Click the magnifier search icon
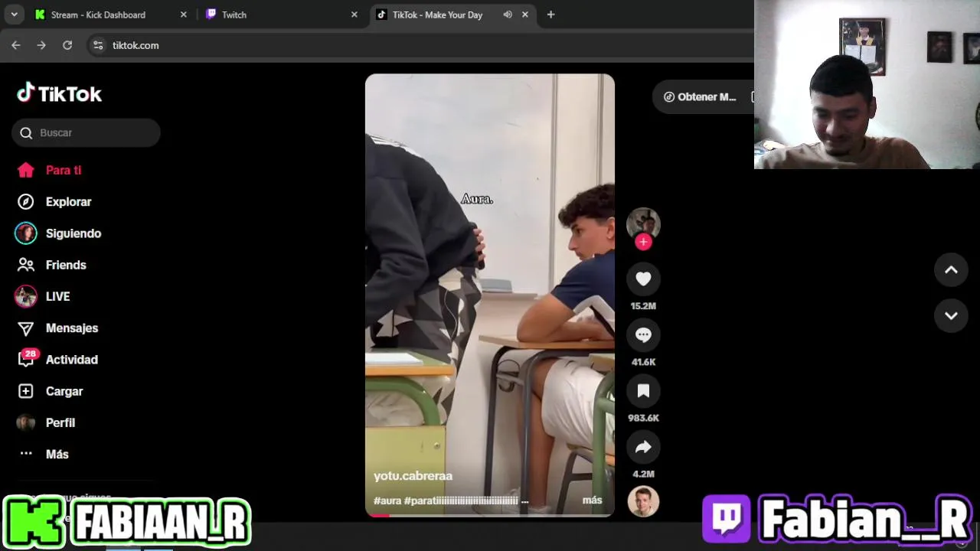Image resolution: width=980 pixels, height=551 pixels. [26, 133]
